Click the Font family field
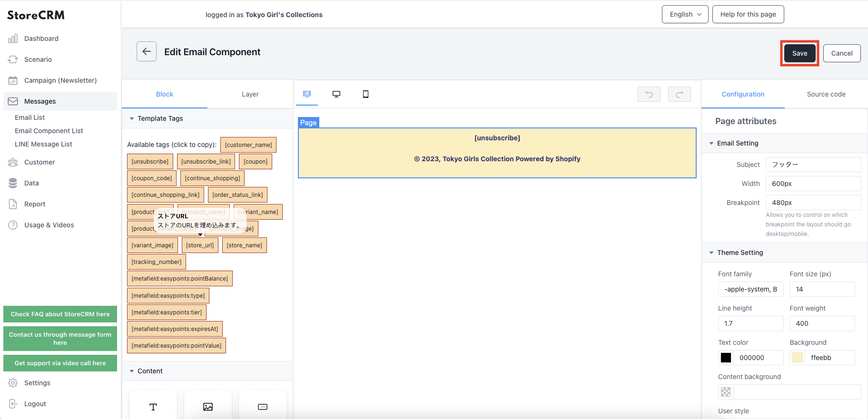 click(x=750, y=289)
